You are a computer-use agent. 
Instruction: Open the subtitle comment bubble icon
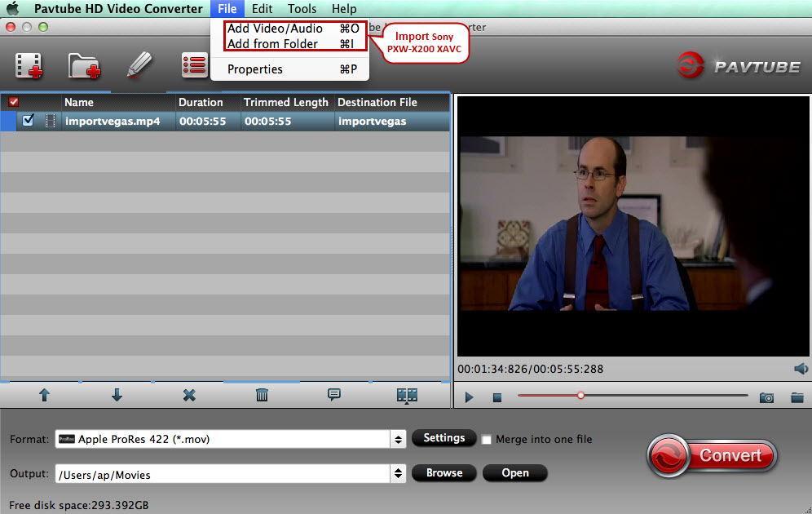[x=334, y=395]
